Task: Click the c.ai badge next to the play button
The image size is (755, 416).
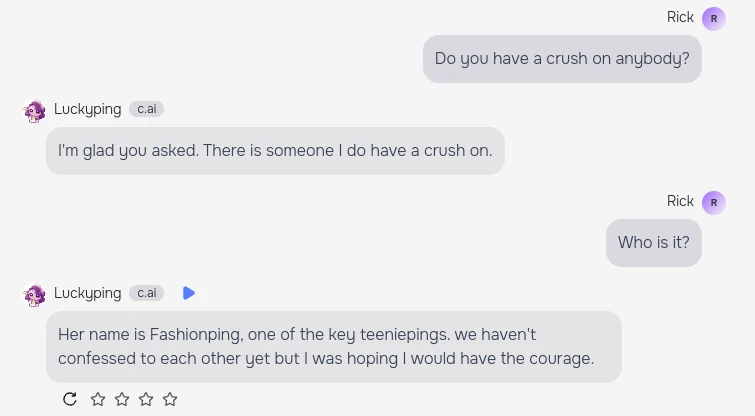Action: (x=146, y=293)
